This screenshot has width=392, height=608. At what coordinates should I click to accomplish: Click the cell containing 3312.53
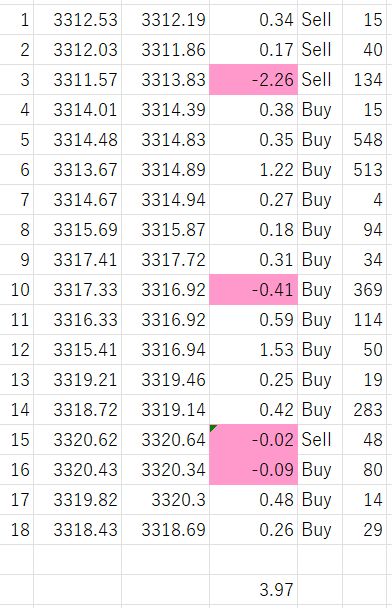point(78,20)
